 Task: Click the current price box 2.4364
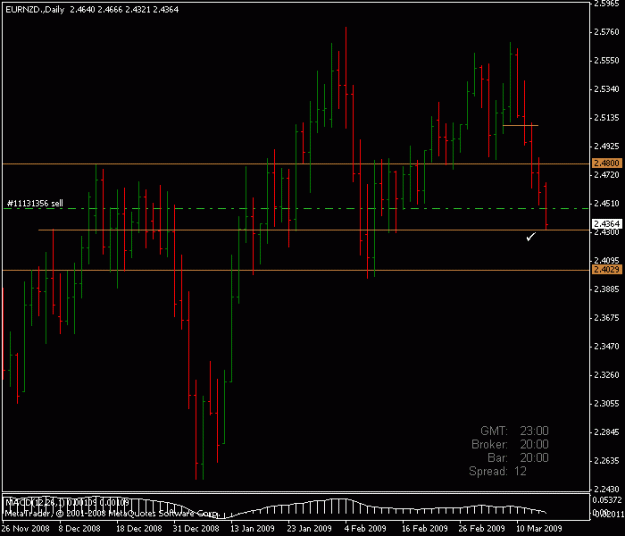(x=607, y=224)
